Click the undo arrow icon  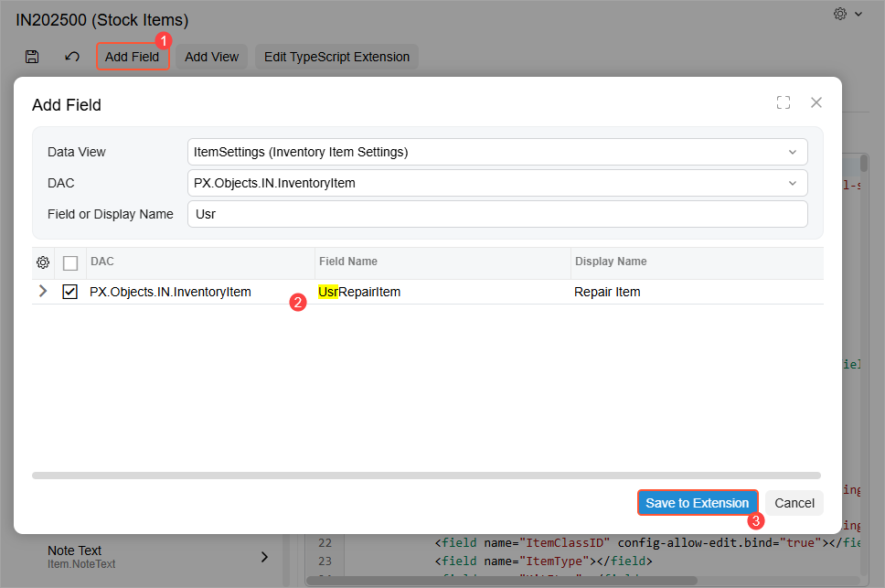pyautogui.click(x=72, y=57)
